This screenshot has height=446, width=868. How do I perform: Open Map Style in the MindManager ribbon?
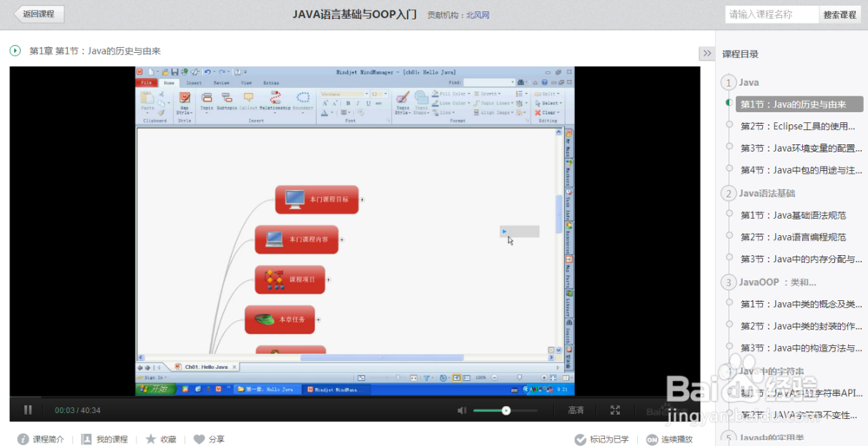[x=185, y=103]
